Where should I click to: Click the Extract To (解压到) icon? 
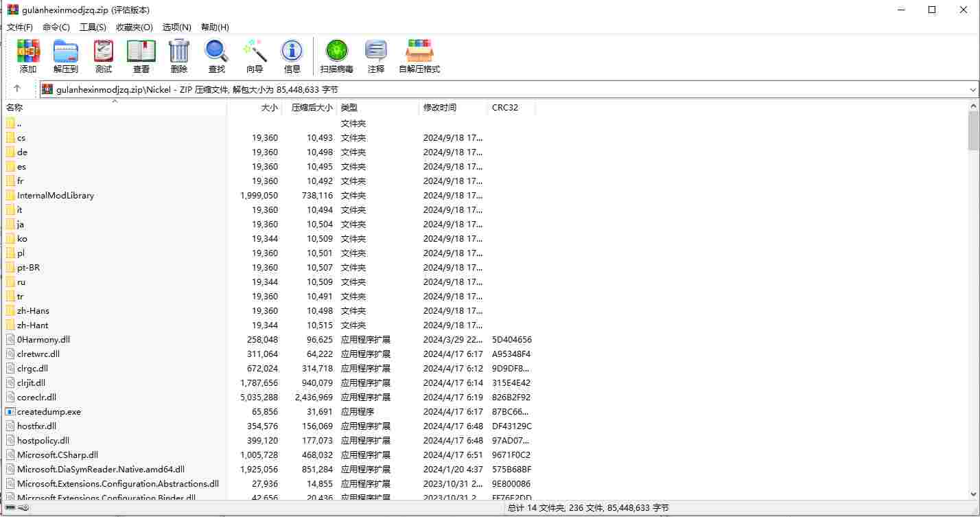[66, 51]
